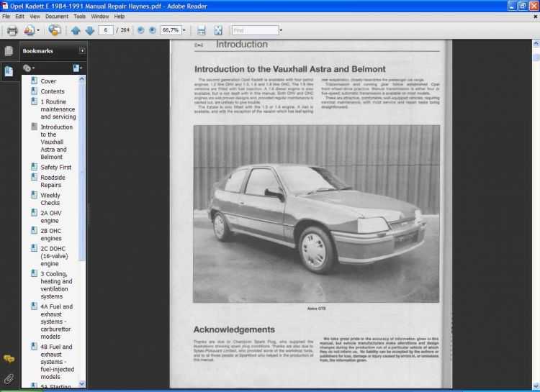The image size is (540, 392).
Task: Click the Print toolbar icon
Action: click(12, 31)
